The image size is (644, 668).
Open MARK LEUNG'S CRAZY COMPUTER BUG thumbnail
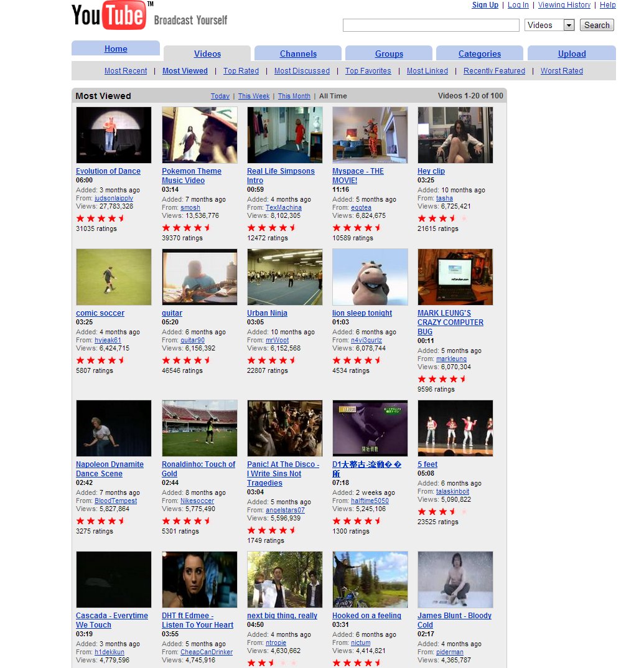pos(455,277)
